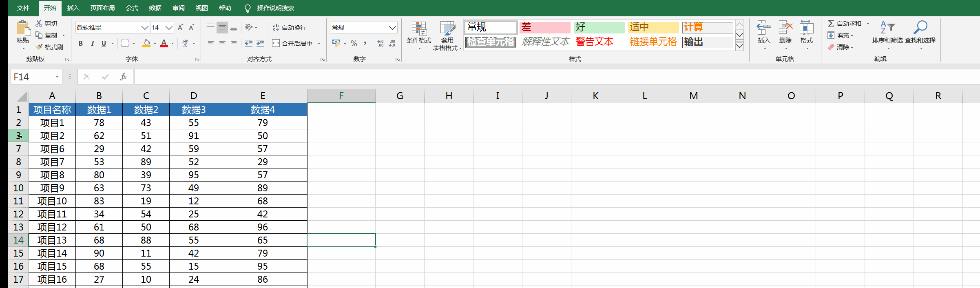This screenshot has height=288, width=980.
Task: Select top align icon
Action: click(211, 27)
